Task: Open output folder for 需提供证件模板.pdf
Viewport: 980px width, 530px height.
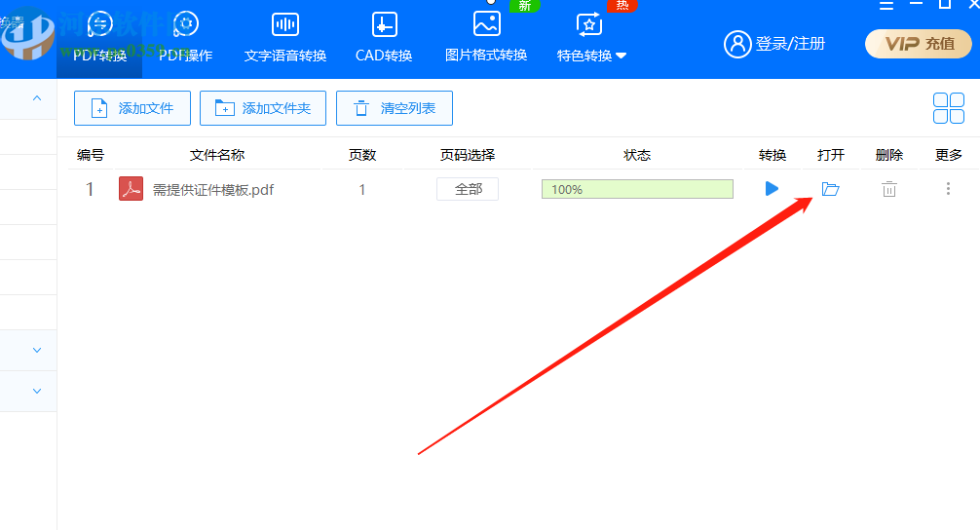Action: tap(830, 189)
